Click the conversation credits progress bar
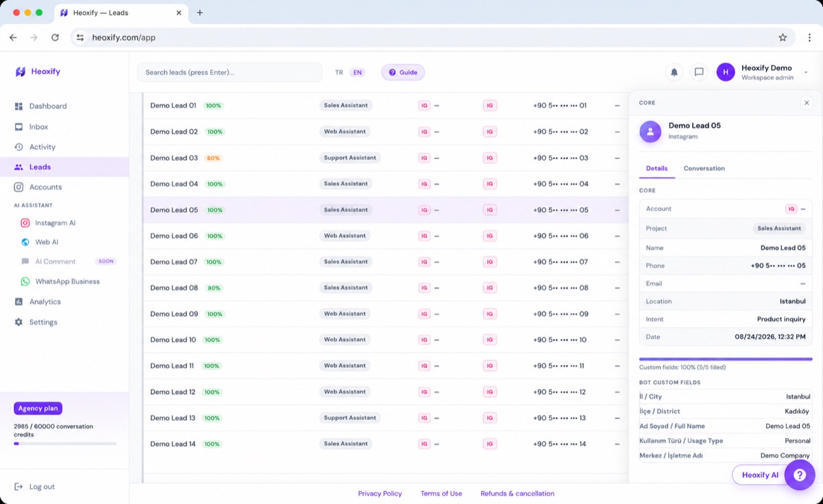The width and height of the screenshot is (823, 504). tap(65, 444)
